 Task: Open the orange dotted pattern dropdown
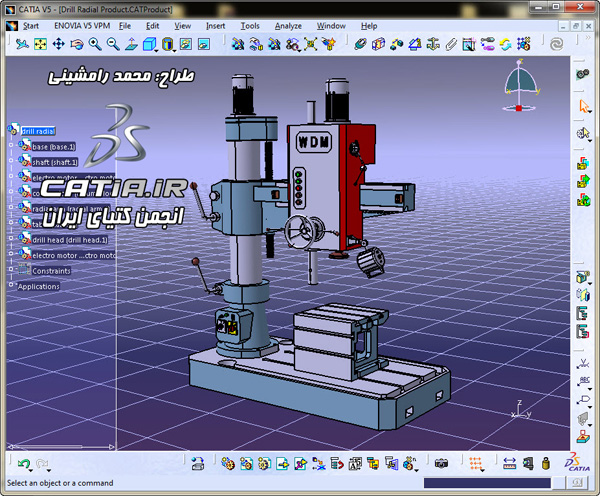point(483,470)
